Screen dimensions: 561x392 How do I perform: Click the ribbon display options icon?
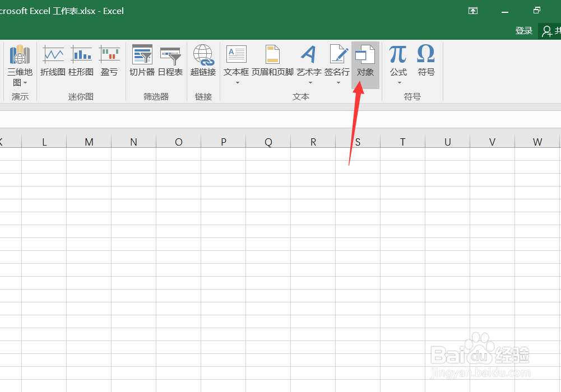point(472,10)
